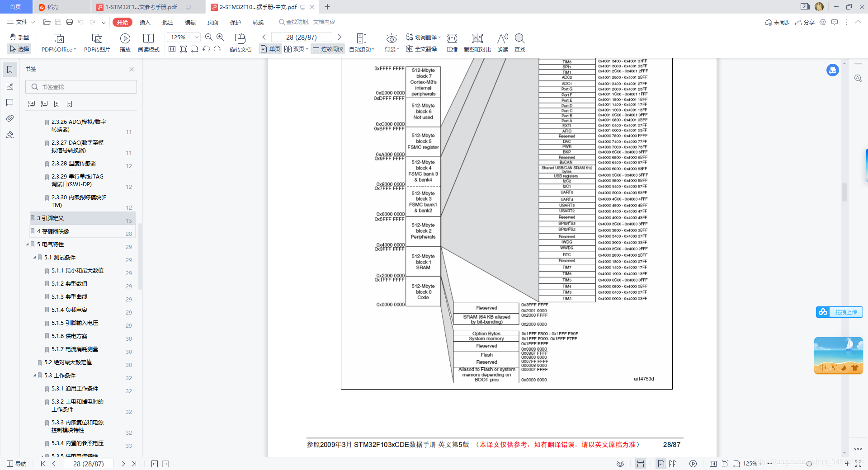This screenshot has height=470, width=868.
Task: Jump to the first page in status bar
Action: (43, 464)
